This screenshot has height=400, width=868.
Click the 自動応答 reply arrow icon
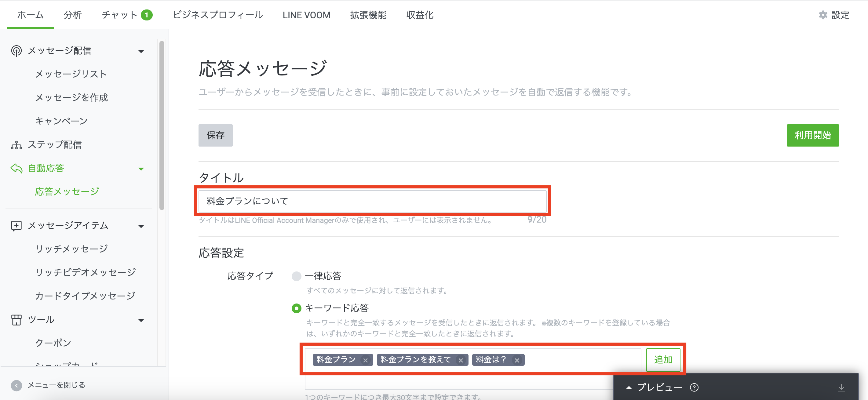(x=16, y=168)
